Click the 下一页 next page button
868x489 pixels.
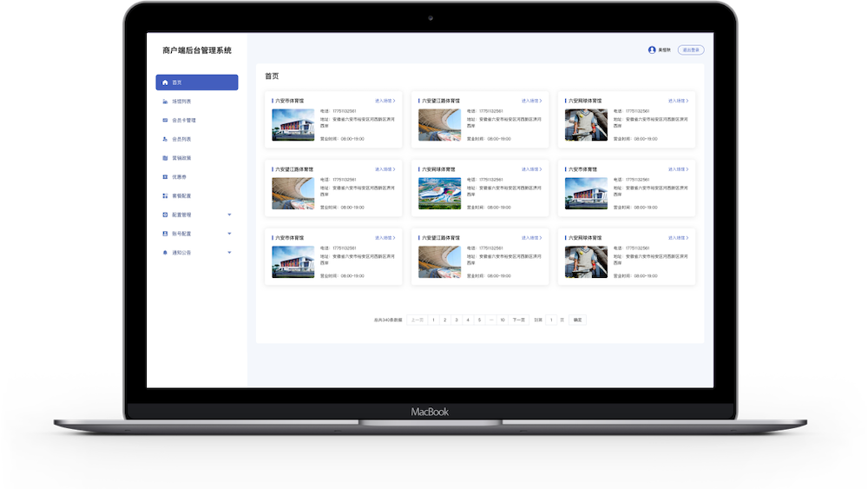click(519, 320)
